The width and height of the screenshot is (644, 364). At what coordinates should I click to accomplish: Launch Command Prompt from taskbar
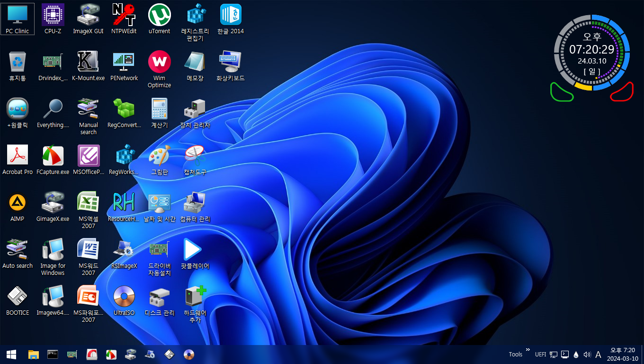click(x=53, y=355)
